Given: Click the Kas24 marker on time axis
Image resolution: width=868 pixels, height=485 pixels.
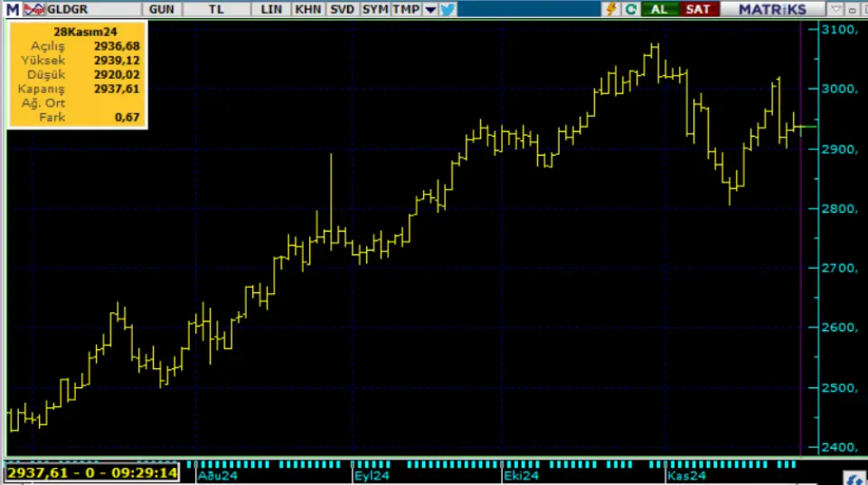Looking at the screenshot, I should click(685, 475).
